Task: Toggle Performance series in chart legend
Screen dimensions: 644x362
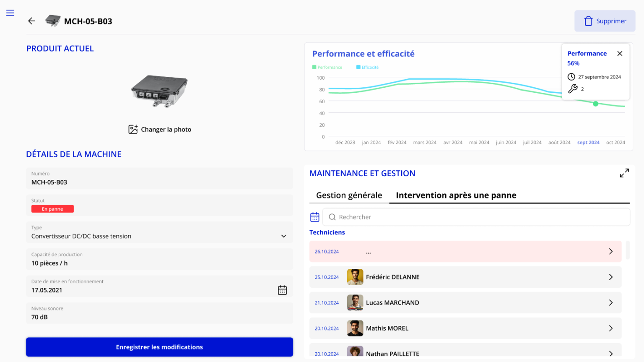Action: point(327,67)
